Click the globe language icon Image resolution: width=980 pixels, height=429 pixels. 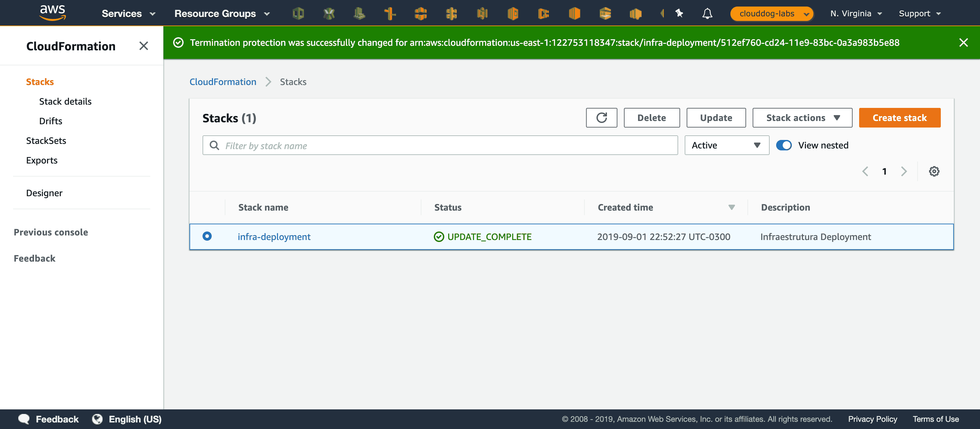[97, 419]
